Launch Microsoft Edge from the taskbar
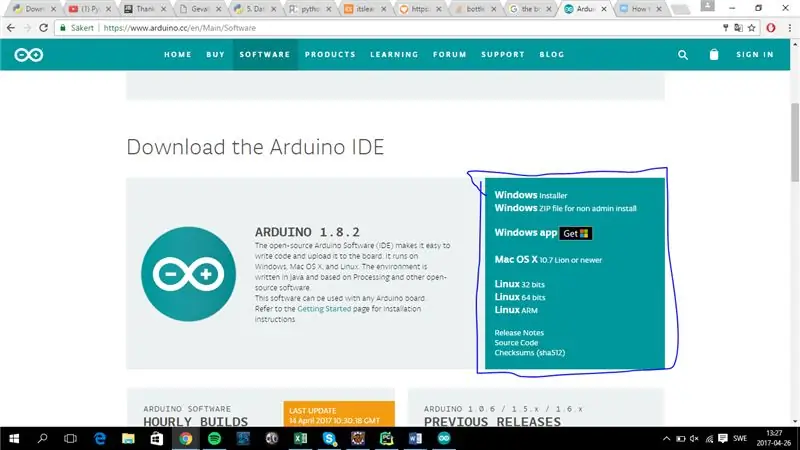 (100, 438)
